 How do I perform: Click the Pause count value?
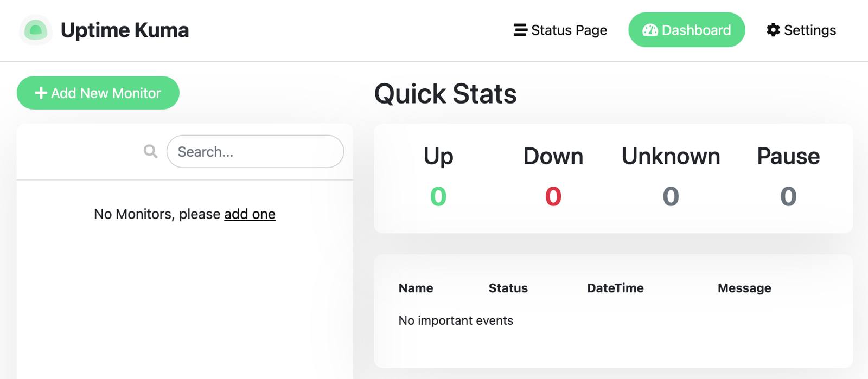[788, 196]
